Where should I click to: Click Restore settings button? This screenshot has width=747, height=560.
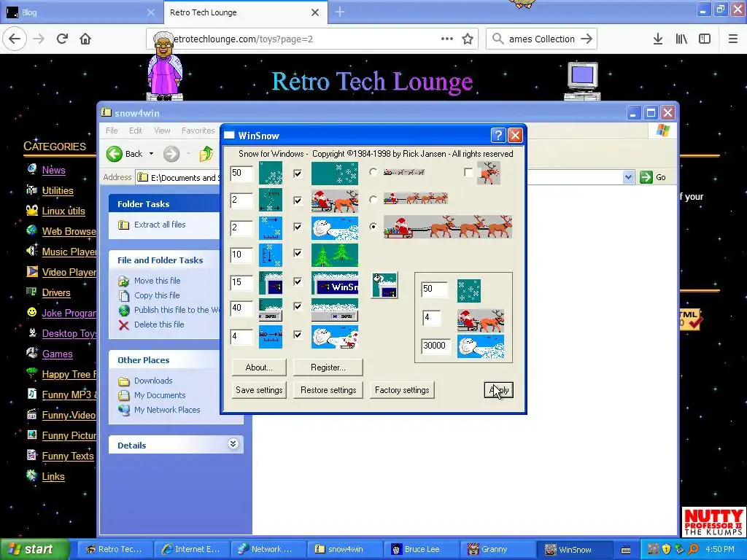(328, 390)
